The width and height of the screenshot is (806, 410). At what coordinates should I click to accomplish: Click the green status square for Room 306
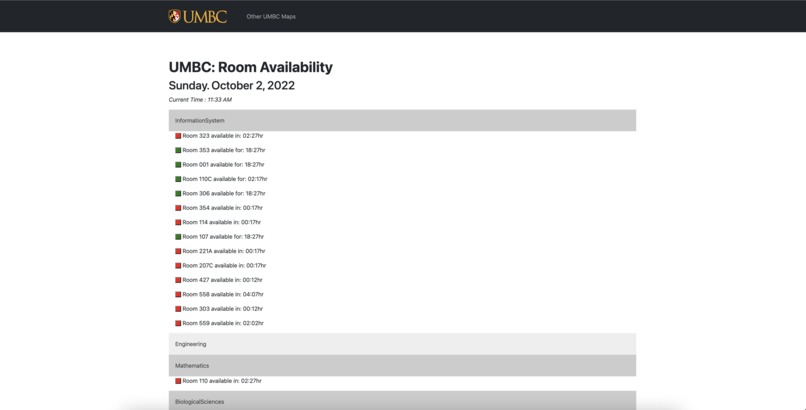[x=178, y=194]
